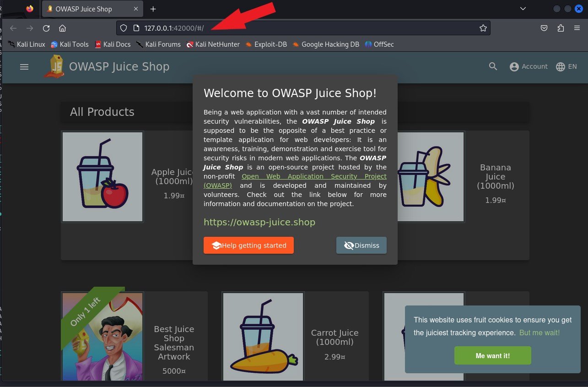Accept cookies with Me want it!

click(x=493, y=355)
